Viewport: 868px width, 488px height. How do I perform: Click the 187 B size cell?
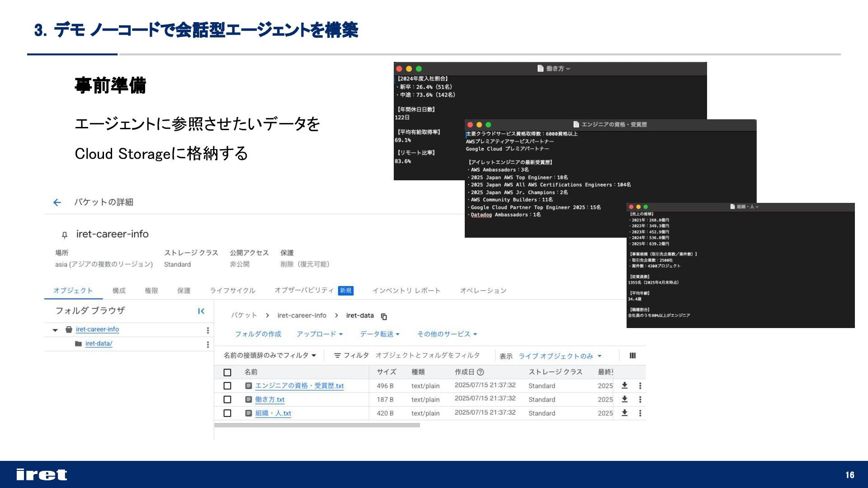[x=385, y=399]
